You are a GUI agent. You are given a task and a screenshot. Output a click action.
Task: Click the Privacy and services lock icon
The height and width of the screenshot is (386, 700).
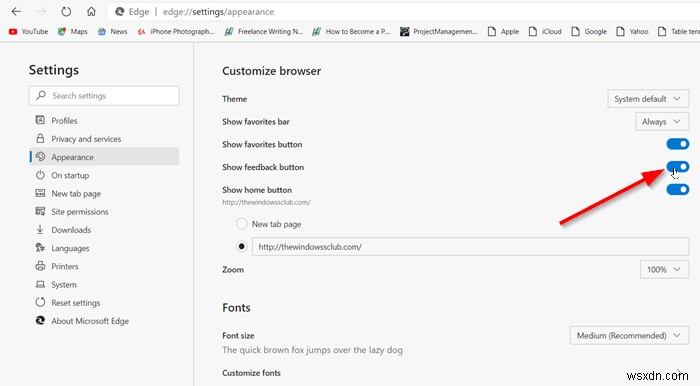(40, 138)
